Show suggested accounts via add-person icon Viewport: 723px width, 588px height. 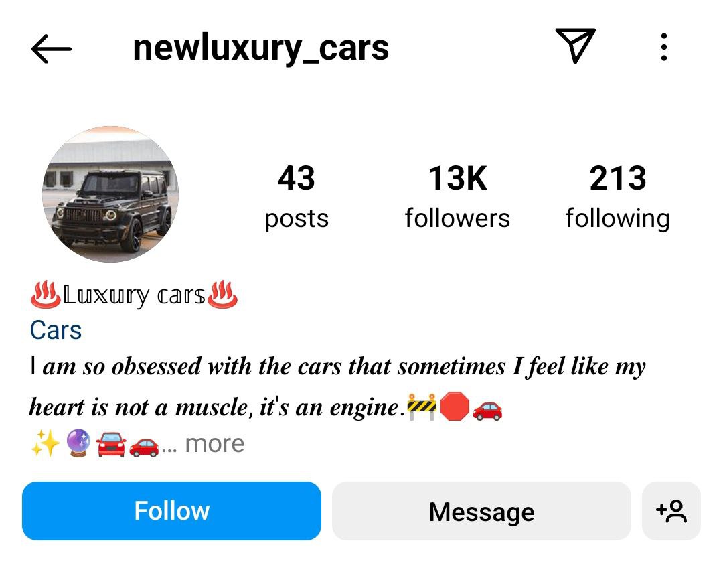pyautogui.click(x=671, y=511)
